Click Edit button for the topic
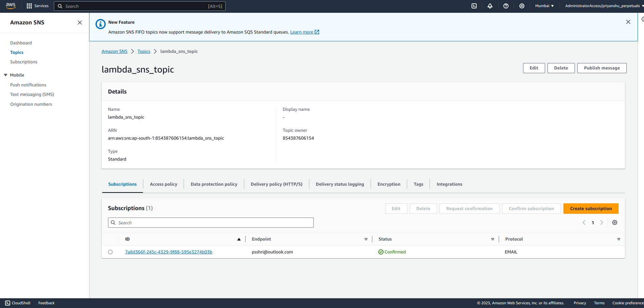The width and height of the screenshot is (644, 308). tap(534, 68)
